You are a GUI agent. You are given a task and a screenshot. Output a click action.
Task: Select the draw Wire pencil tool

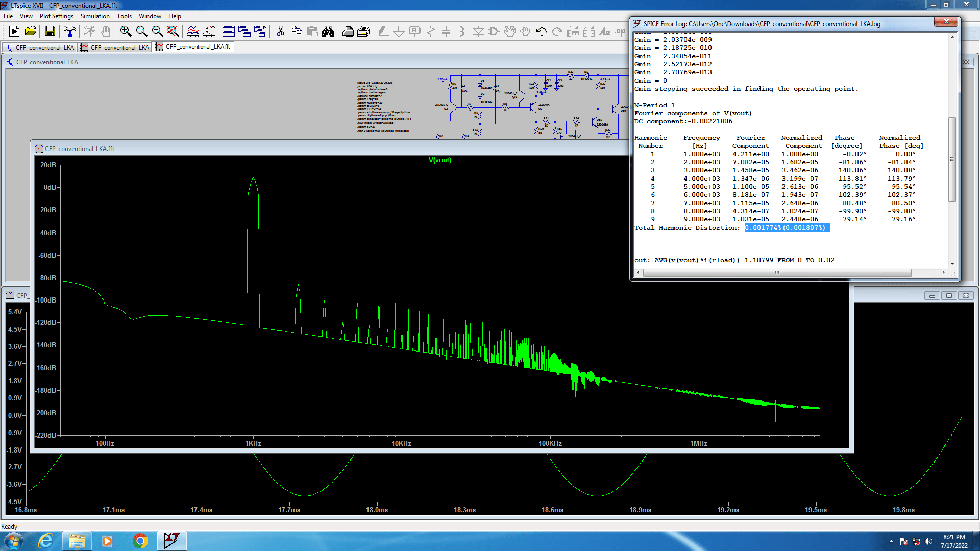pos(383,32)
